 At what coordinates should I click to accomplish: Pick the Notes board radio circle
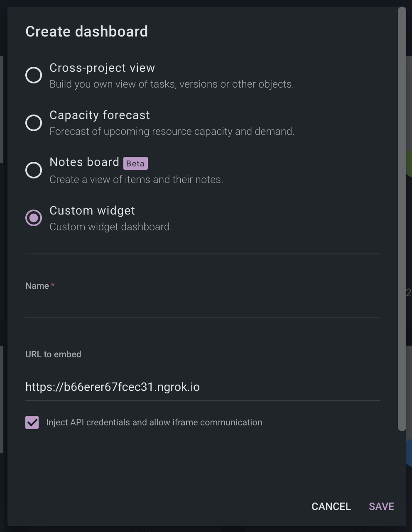34,170
